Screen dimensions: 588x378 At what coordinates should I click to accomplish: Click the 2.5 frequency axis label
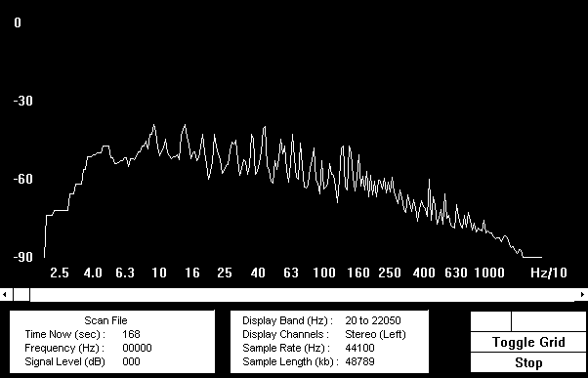pos(60,273)
